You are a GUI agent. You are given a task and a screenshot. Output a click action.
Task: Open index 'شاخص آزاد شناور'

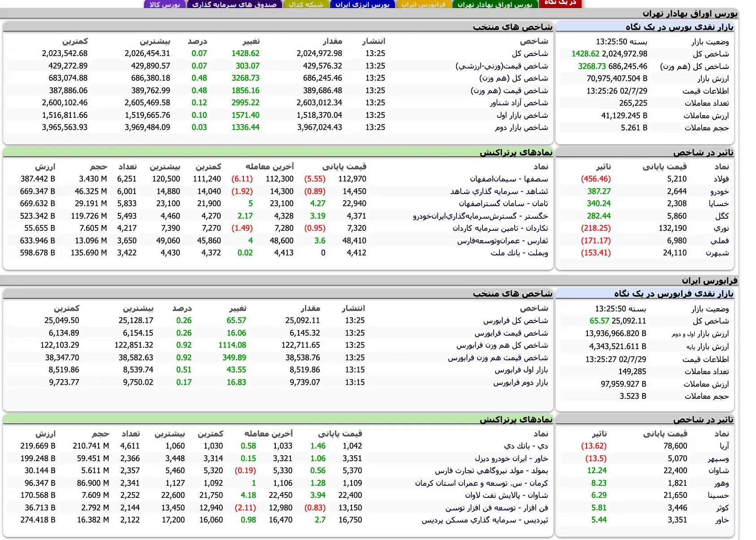[x=519, y=103]
